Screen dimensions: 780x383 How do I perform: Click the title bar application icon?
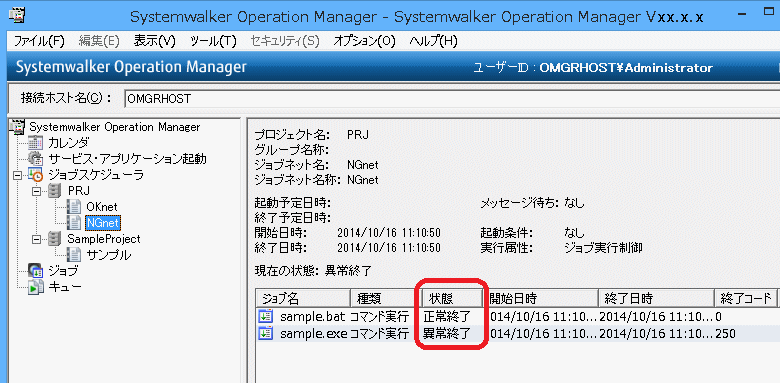17,16
